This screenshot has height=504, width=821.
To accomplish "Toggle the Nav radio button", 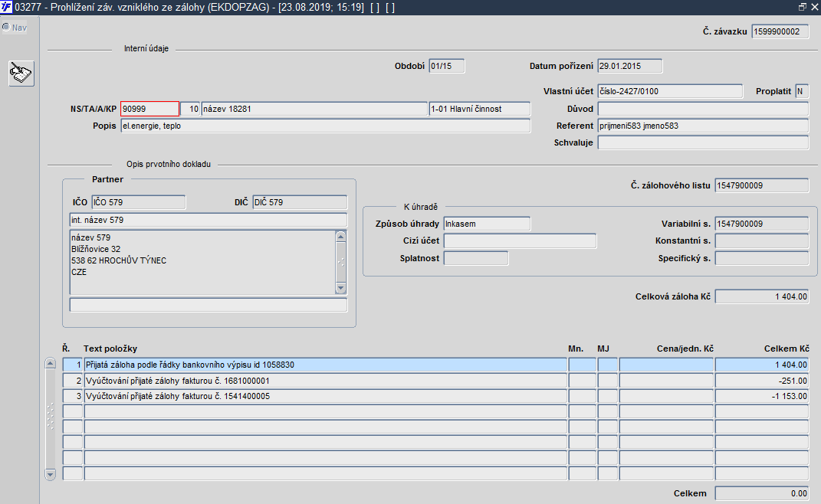I will pyautogui.click(x=6, y=28).
